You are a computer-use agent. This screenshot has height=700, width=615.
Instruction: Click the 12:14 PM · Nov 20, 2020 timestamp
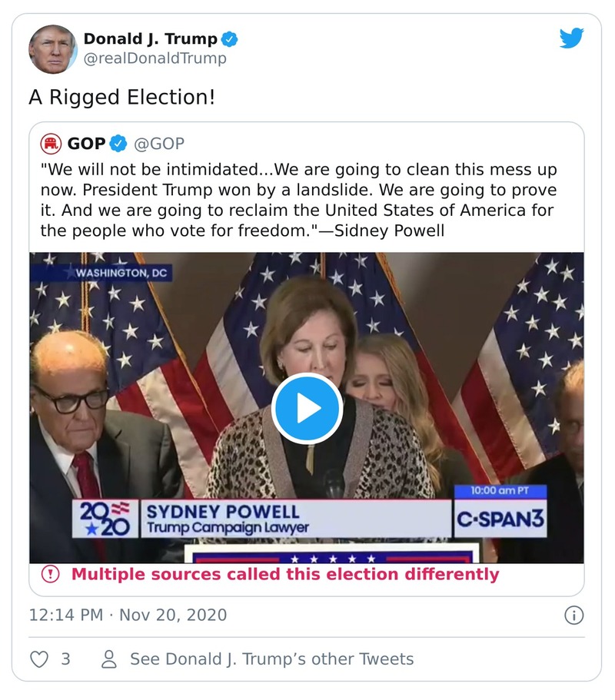click(128, 615)
